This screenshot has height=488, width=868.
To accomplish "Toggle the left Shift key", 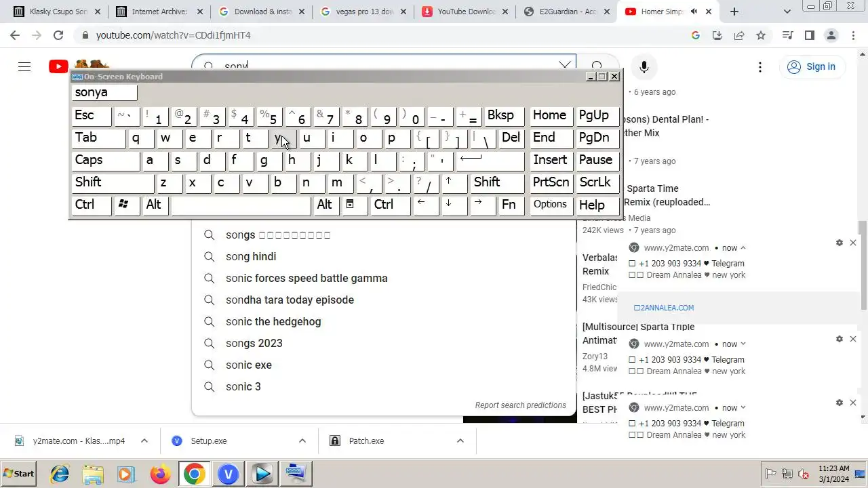I will 113,182.
